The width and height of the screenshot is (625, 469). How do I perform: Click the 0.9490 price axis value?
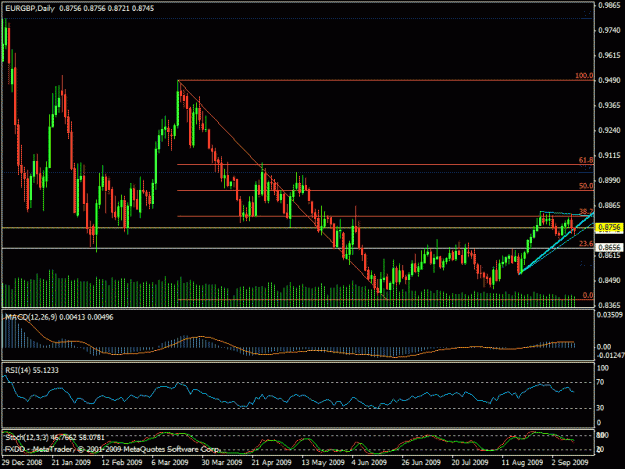click(x=609, y=80)
